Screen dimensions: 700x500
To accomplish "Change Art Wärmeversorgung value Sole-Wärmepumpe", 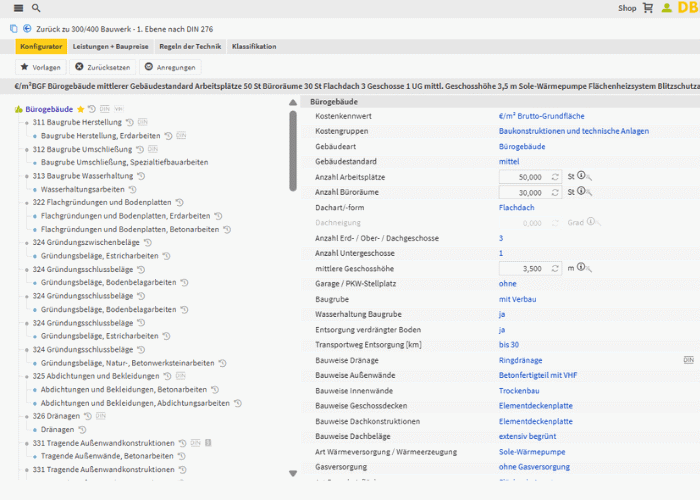I will [x=532, y=452].
